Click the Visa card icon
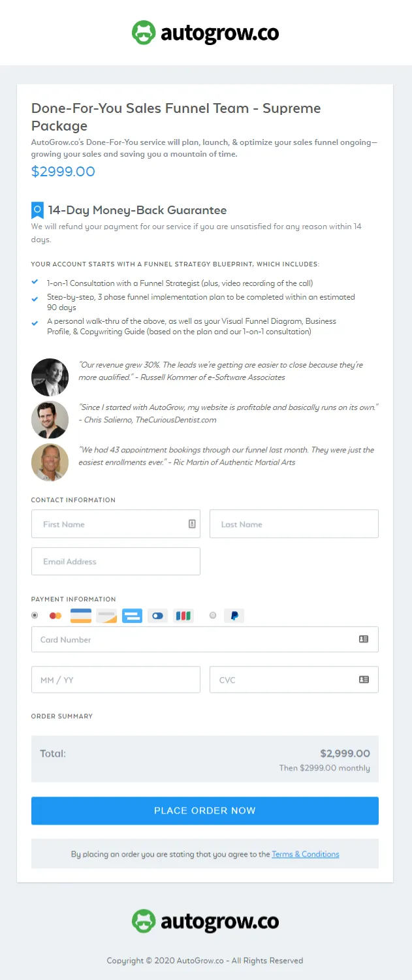Image resolution: width=412 pixels, height=980 pixels. [80, 615]
